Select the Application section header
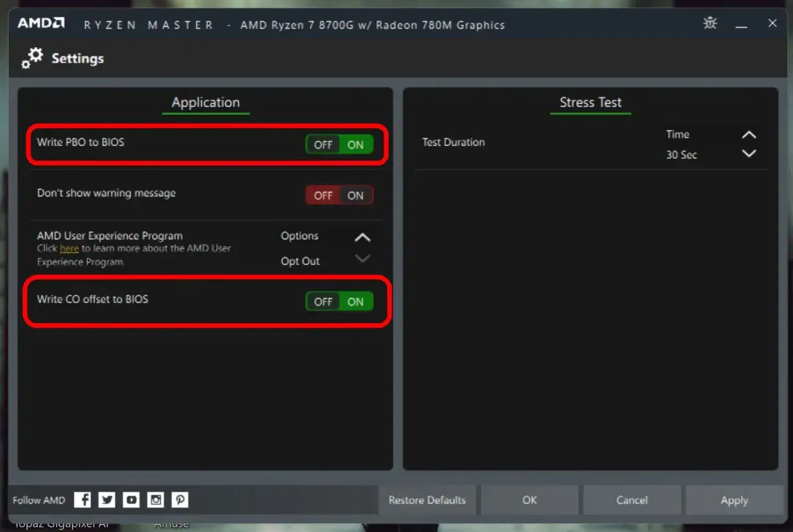The image size is (793, 532). coord(206,103)
